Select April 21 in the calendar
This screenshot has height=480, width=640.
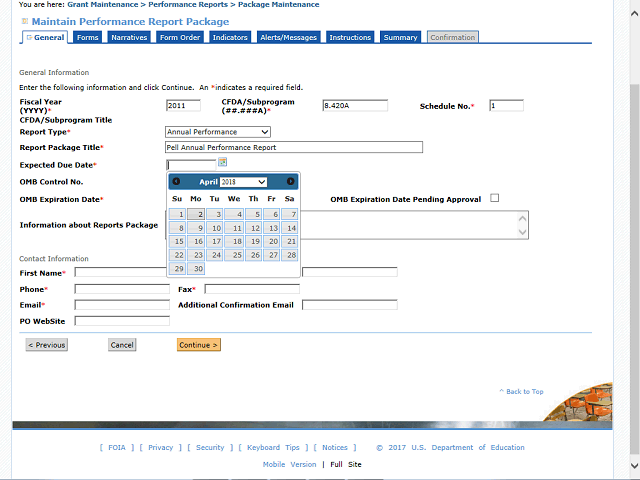click(289, 241)
